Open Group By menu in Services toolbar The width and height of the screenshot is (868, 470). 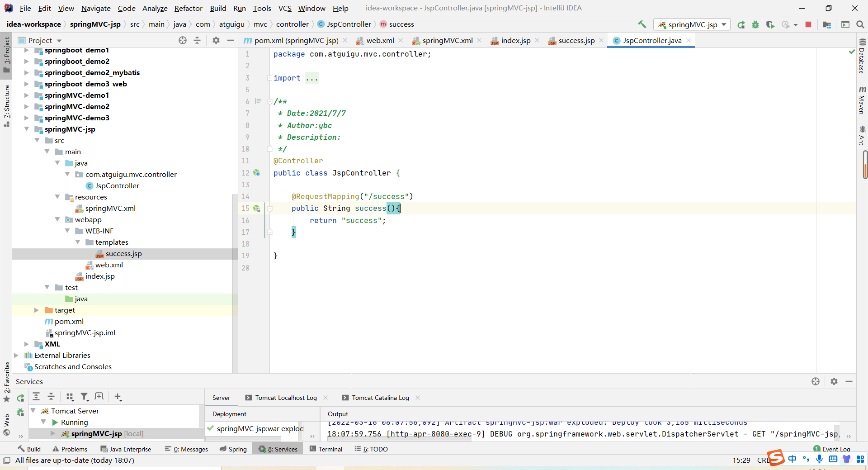70,397
